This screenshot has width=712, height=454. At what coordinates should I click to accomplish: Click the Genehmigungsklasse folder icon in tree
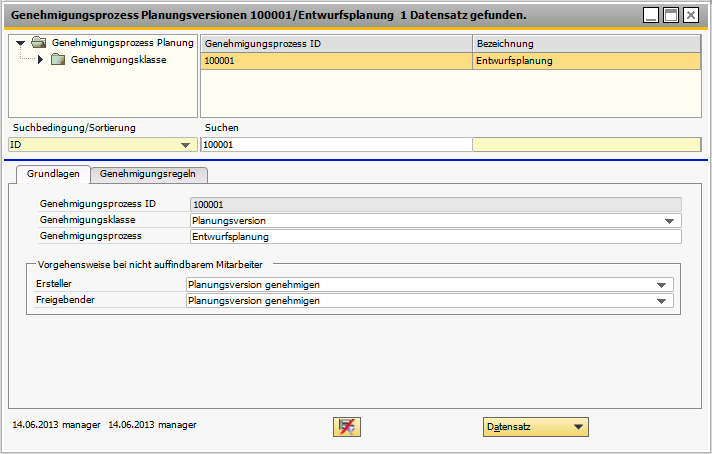(x=58, y=60)
